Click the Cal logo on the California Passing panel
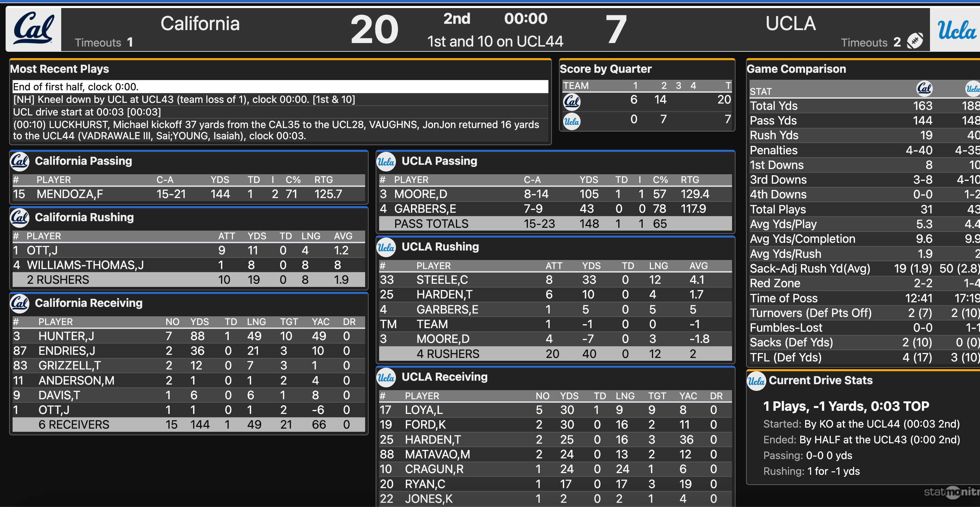The width and height of the screenshot is (980, 507). coord(19,161)
